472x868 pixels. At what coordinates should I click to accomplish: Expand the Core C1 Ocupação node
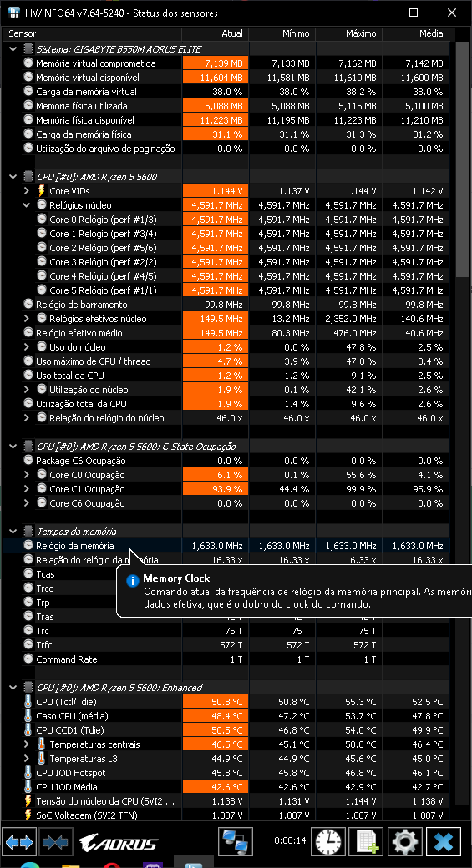(27, 489)
